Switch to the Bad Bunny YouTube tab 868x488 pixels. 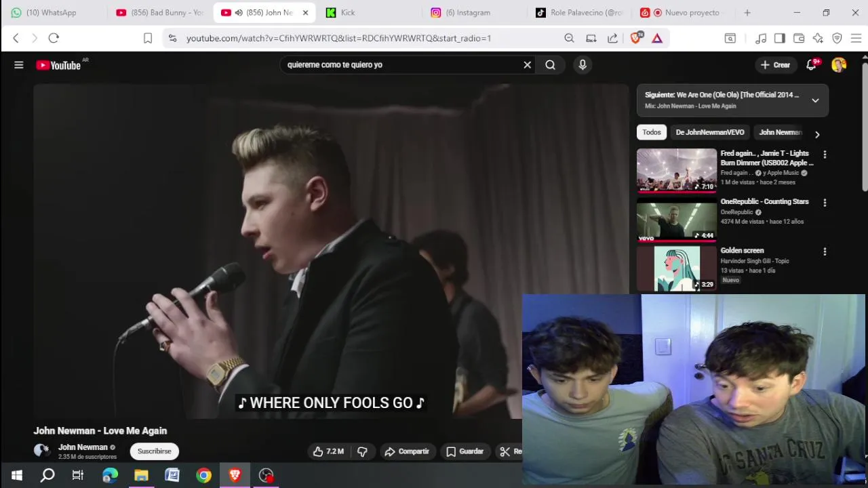pos(159,12)
